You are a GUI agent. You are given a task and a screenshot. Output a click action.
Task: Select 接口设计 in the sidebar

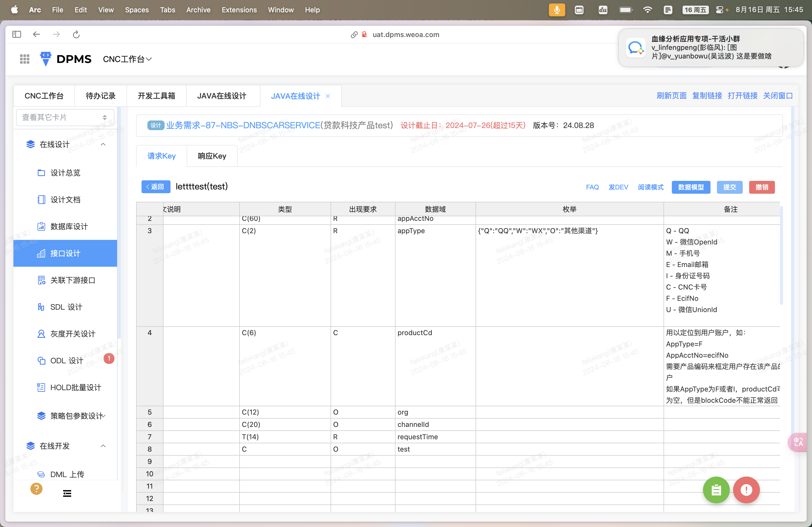tap(65, 253)
